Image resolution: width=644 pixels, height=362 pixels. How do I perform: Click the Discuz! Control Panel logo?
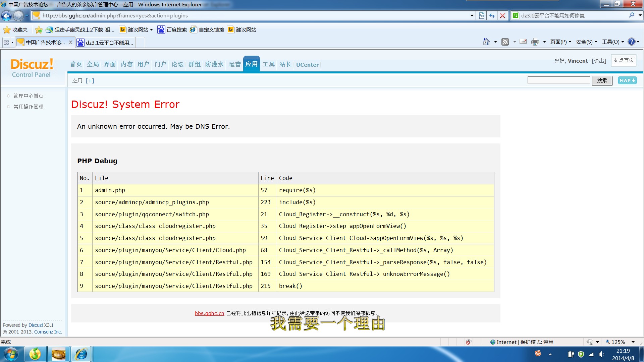tap(32, 68)
